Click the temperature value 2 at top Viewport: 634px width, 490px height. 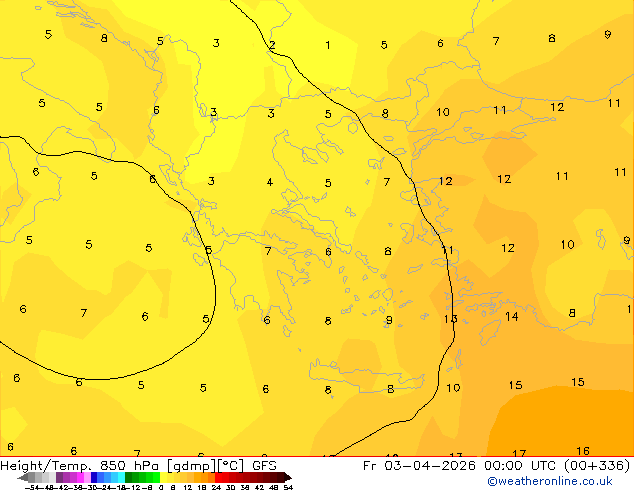[x=272, y=45]
